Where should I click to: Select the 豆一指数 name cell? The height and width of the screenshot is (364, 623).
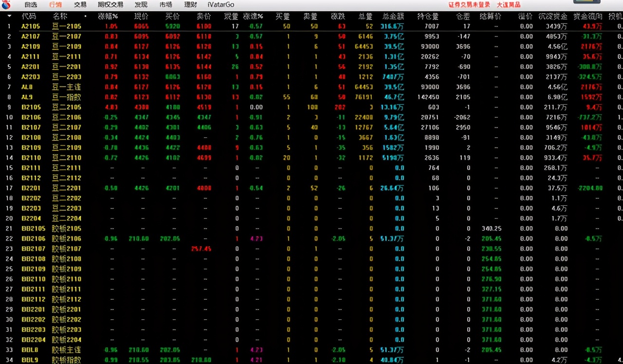pyautogui.click(x=67, y=97)
